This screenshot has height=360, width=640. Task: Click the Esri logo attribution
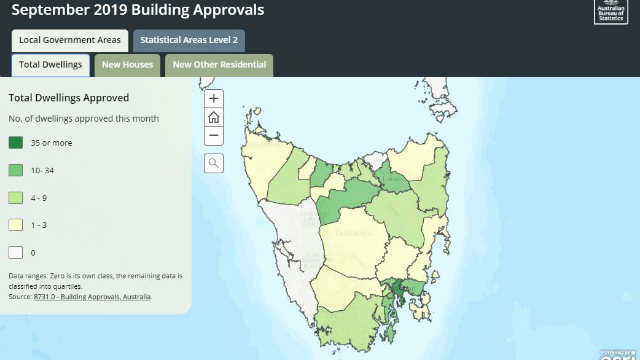[x=618, y=355]
